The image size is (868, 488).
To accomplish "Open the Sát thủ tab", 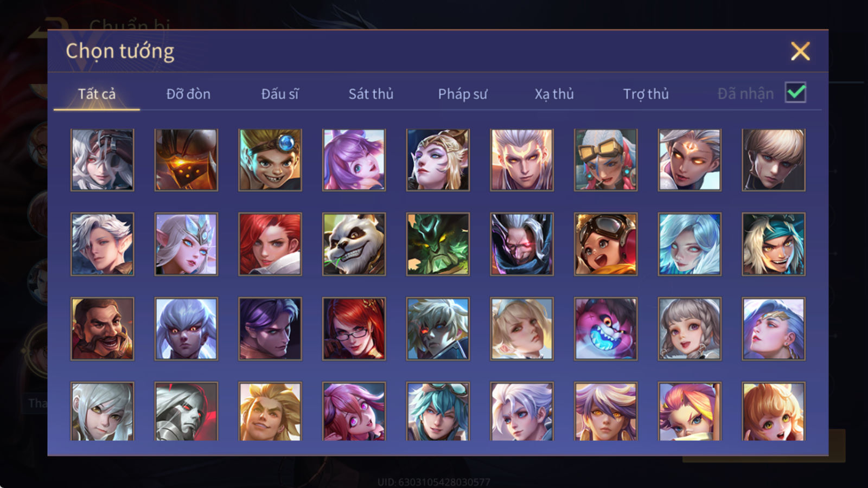I will pyautogui.click(x=371, y=94).
